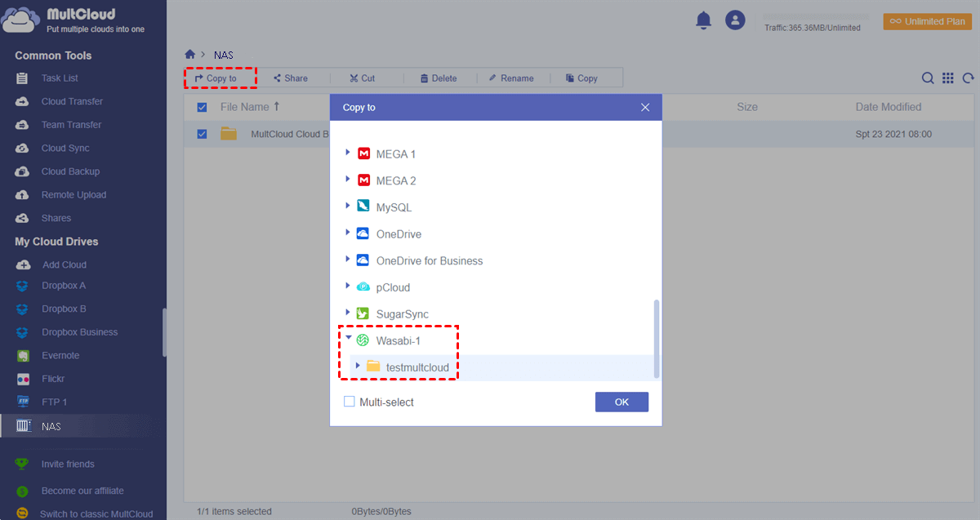Click Copy to in toolbar
The width and height of the screenshot is (980, 520).
[216, 78]
